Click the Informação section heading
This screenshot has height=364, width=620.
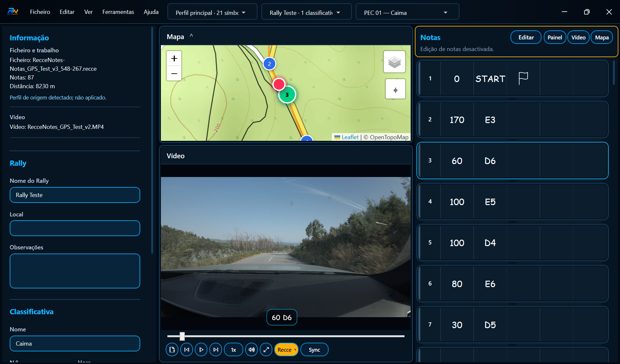29,38
